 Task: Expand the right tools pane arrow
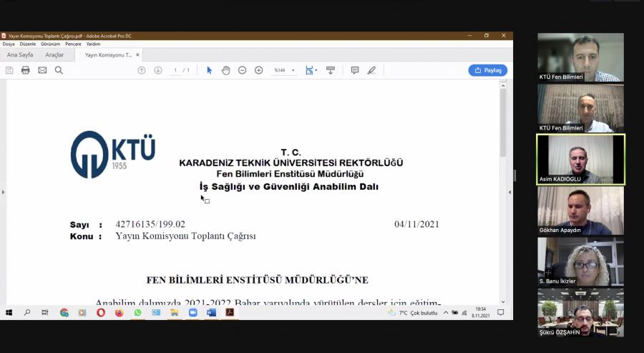[509, 192]
